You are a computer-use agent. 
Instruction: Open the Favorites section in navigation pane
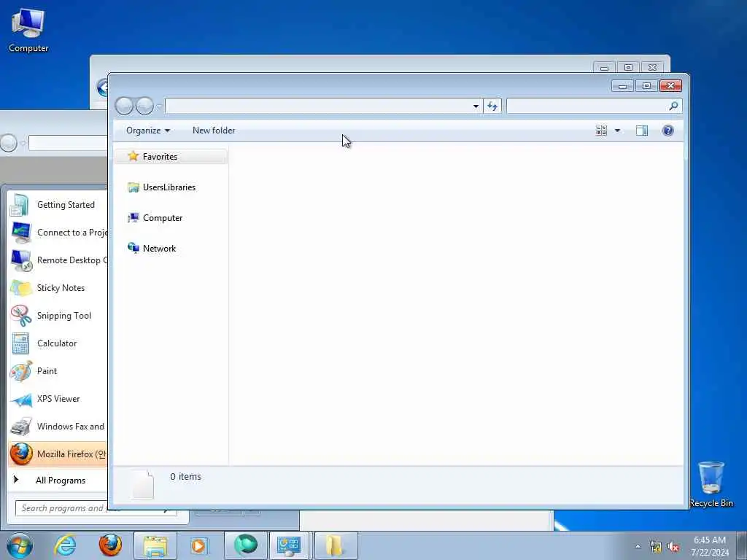171,157
